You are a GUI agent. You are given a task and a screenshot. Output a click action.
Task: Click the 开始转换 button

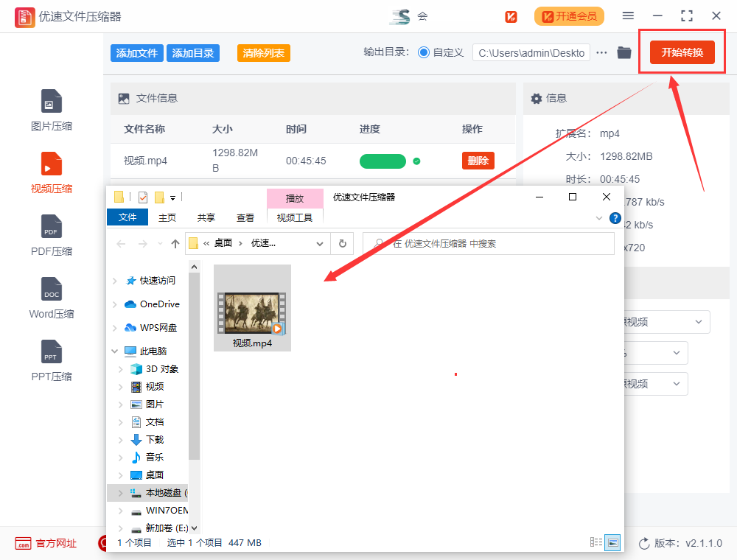(x=682, y=52)
